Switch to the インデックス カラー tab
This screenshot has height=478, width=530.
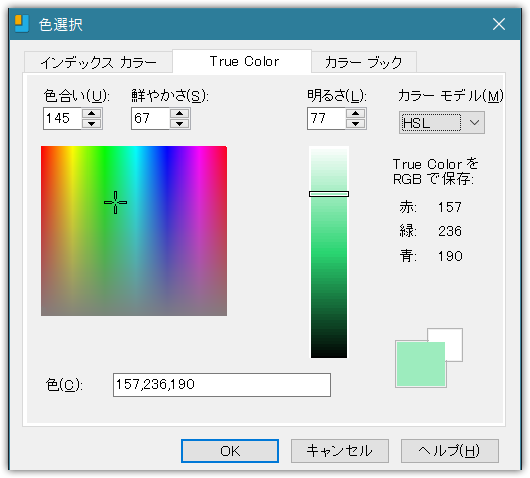98,62
